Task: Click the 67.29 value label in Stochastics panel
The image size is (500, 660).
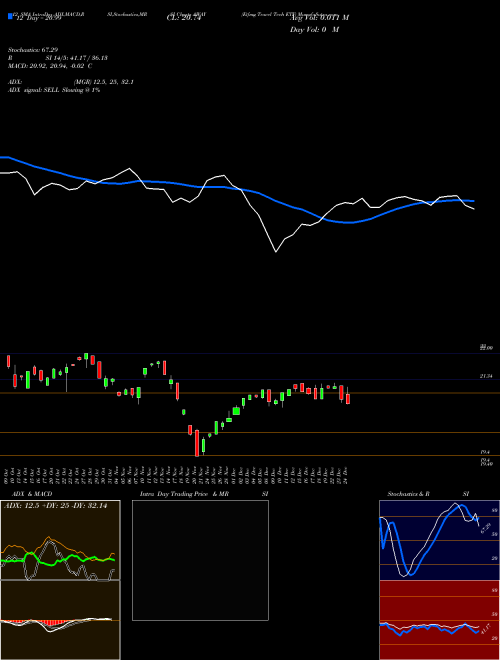Action: coord(486,528)
